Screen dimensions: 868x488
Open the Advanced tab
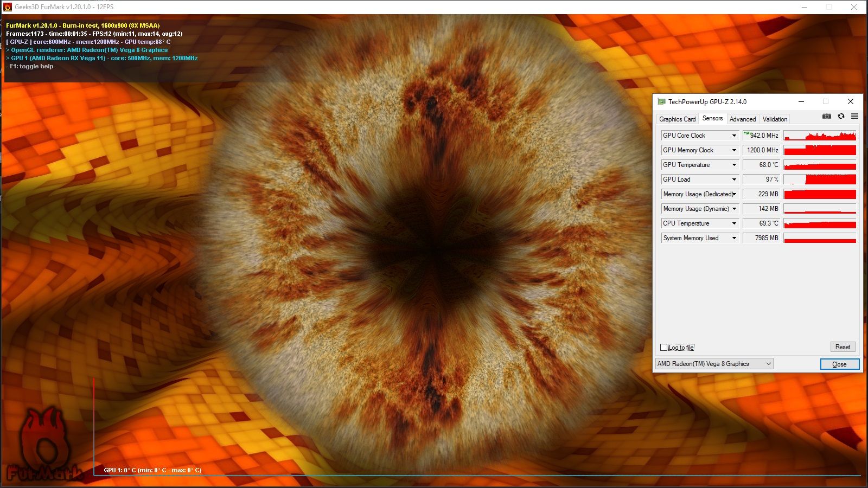coord(742,119)
